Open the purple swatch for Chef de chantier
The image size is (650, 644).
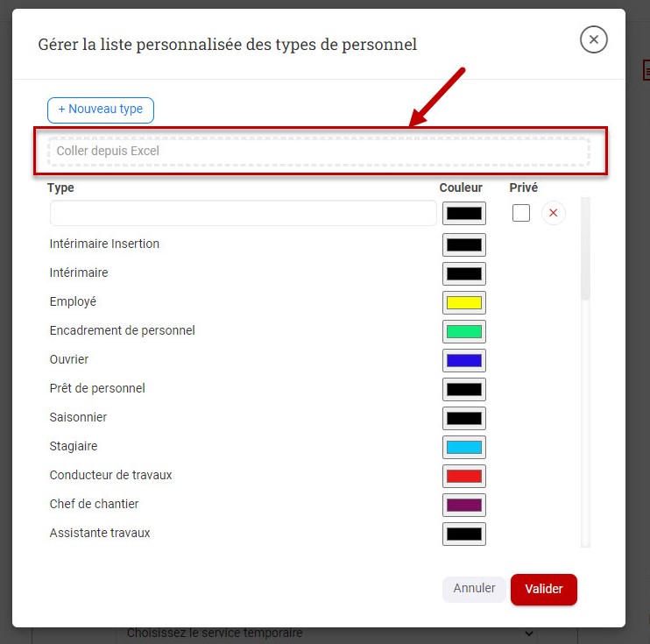coord(464,505)
